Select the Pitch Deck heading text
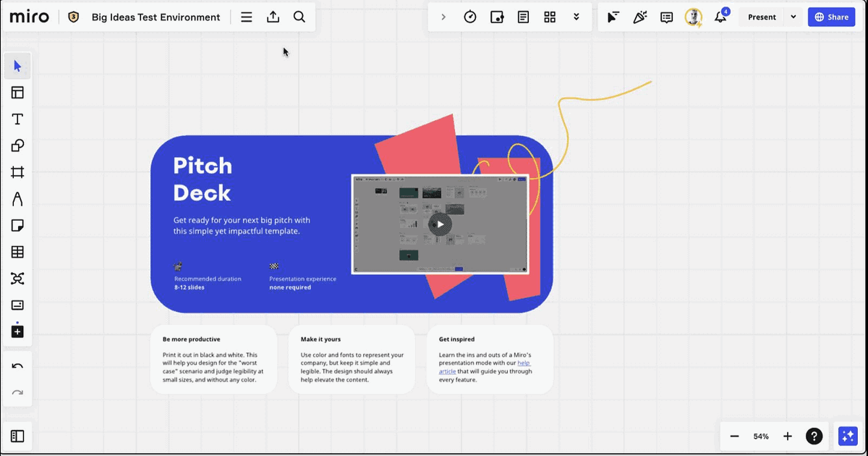The height and width of the screenshot is (456, 868). 203,179
